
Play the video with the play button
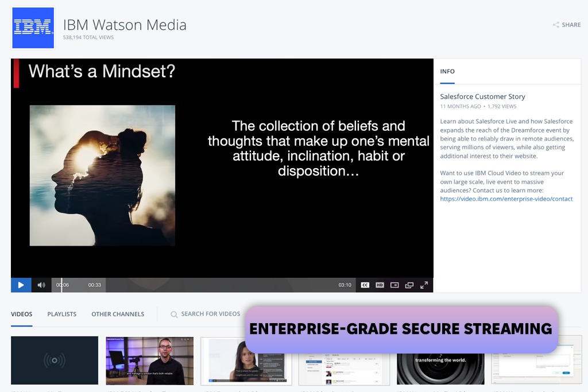point(21,285)
